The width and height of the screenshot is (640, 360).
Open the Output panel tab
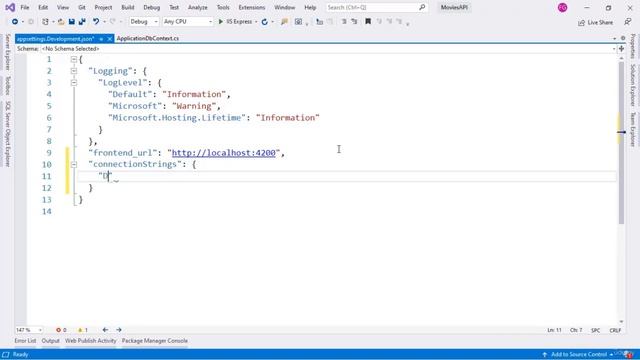click(x=51, y=341)
